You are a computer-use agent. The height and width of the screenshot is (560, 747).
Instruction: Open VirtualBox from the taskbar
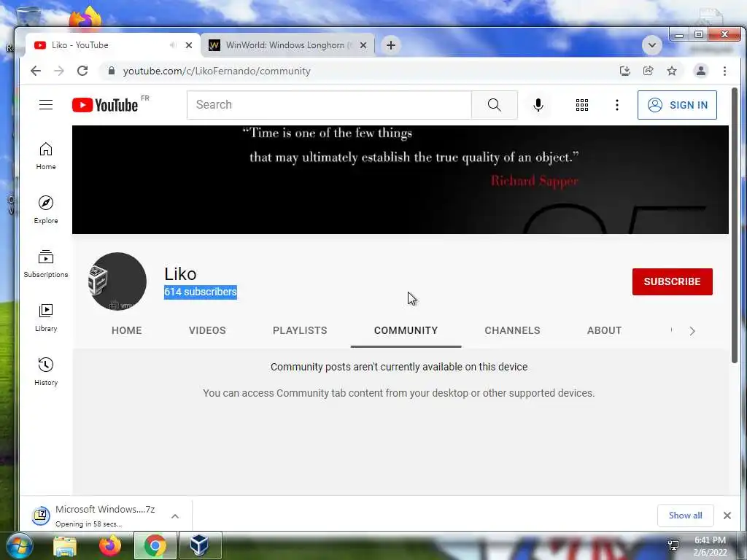[x=200, y=545]
